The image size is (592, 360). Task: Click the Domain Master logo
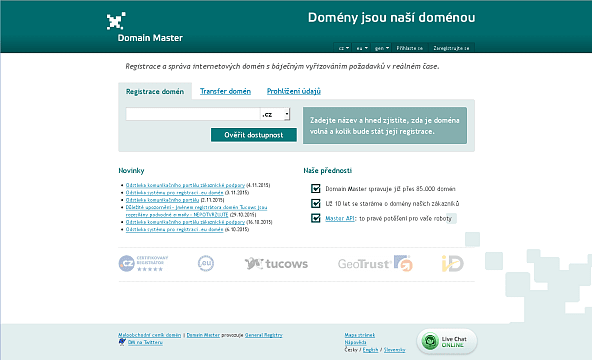pos(145,27)
